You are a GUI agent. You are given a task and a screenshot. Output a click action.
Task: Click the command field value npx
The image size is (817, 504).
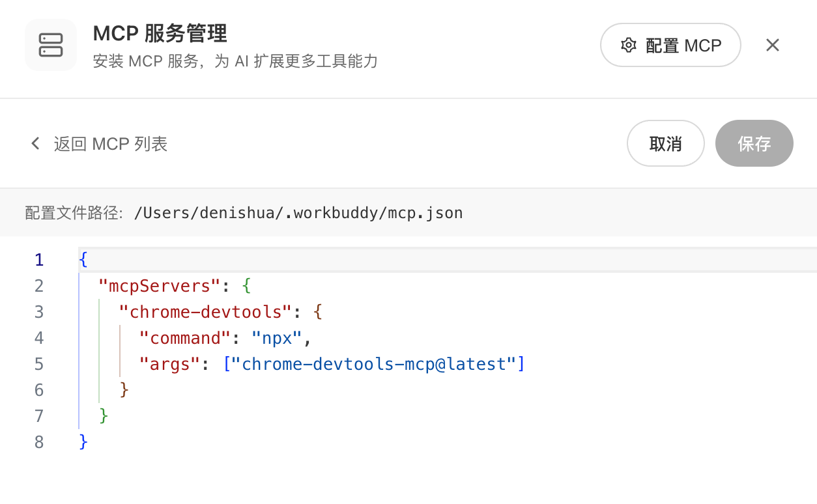point(276,337)
